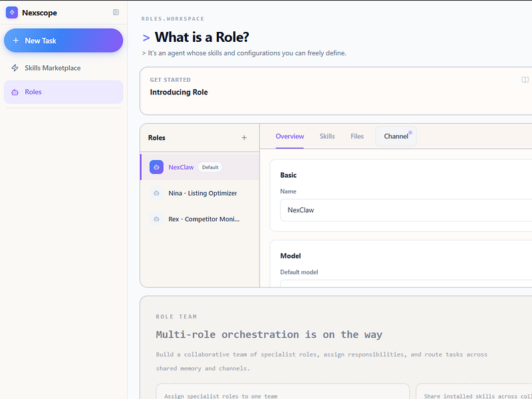
Task: Add a role with the plus icon
Action: point(244,138)
